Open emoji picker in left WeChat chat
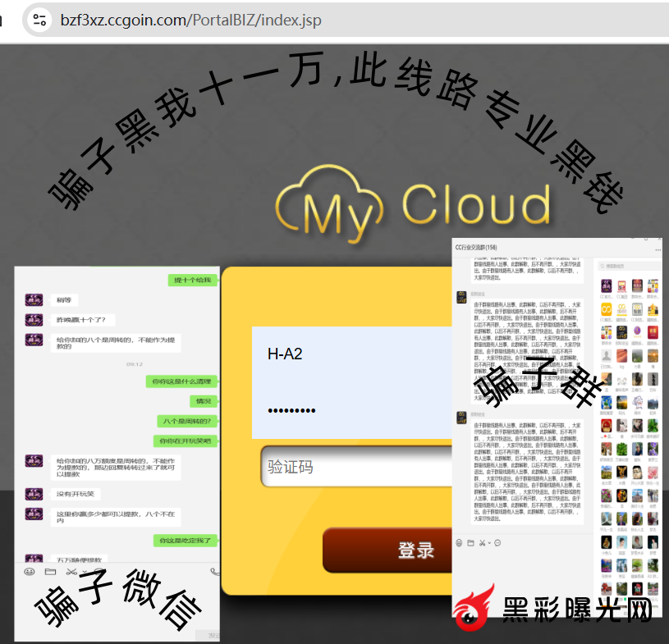Viewport: 669px width, 644px height. click(30, 572)
